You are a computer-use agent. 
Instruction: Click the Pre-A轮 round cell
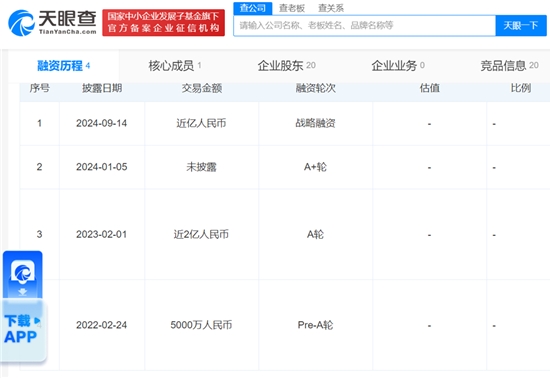[x=315, y=325]
